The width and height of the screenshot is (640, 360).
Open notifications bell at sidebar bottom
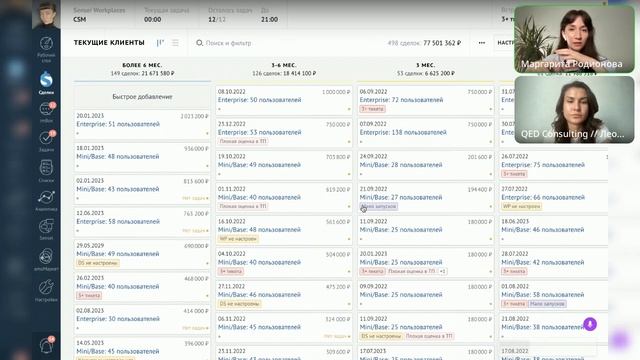tap(46, 345)
